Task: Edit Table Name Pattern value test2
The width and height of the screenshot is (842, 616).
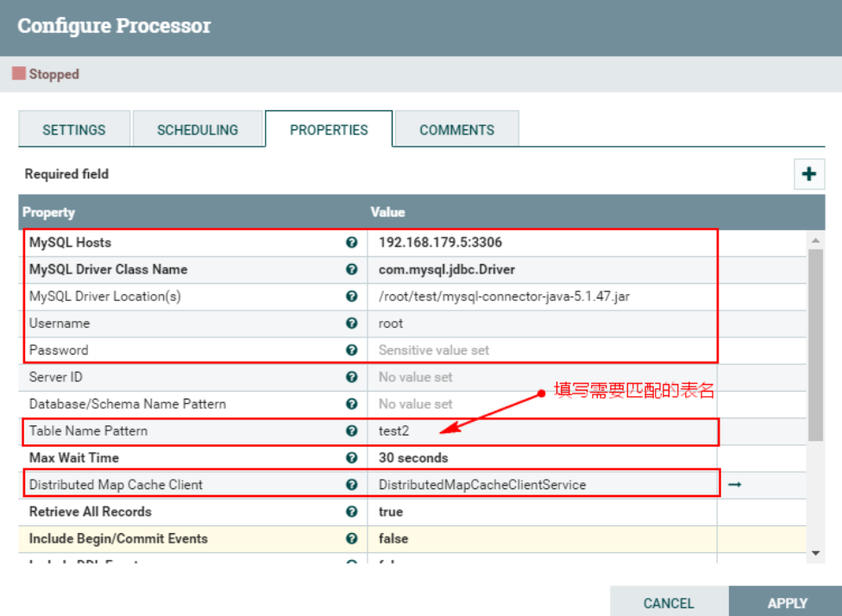Action: coord(543,431)
